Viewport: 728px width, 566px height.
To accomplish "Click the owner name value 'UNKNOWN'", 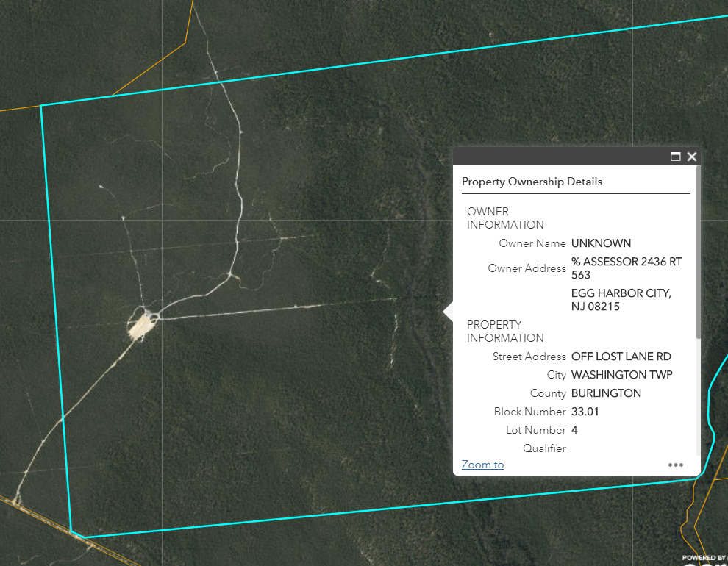I will click(x=601, y=243).
